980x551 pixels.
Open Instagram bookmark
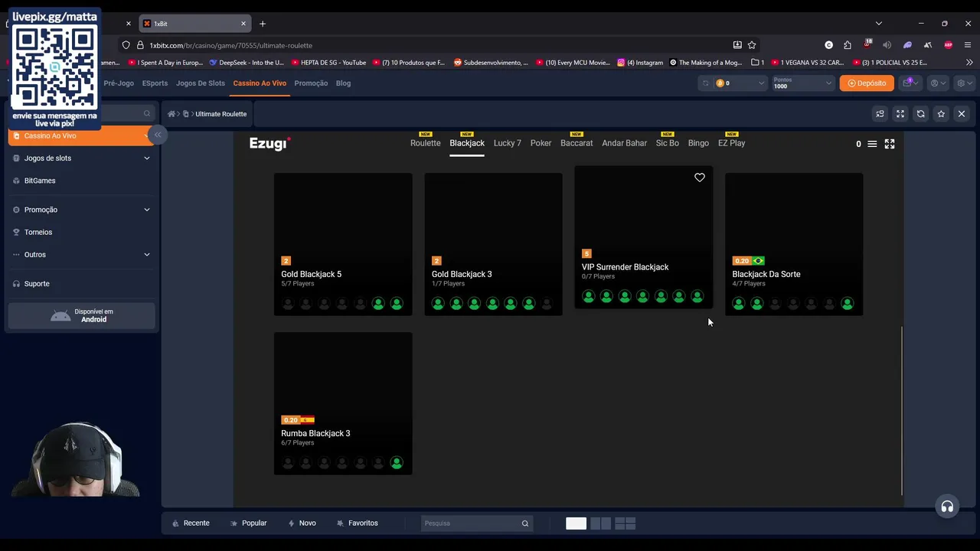coord(640,63)
